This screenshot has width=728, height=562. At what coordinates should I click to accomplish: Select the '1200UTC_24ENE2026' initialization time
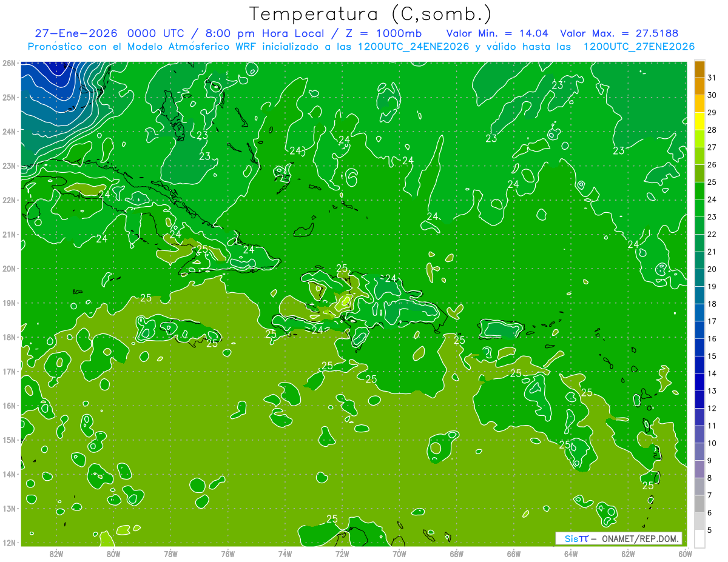click(414, 47)
